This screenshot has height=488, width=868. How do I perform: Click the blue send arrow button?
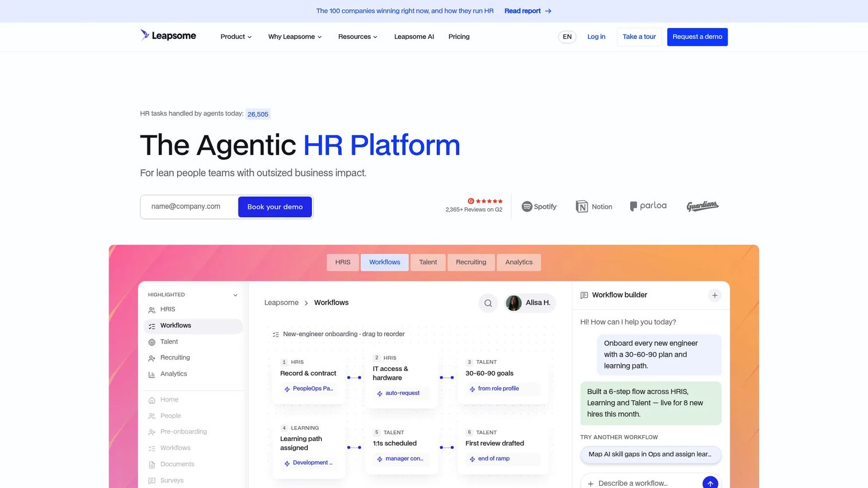(x=710, y=483)
